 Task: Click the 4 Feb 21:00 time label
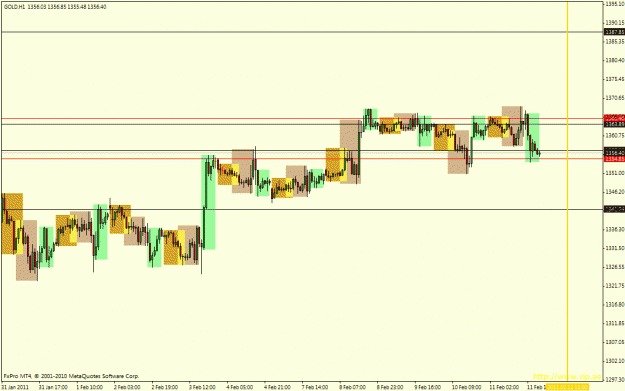[277, 387]
